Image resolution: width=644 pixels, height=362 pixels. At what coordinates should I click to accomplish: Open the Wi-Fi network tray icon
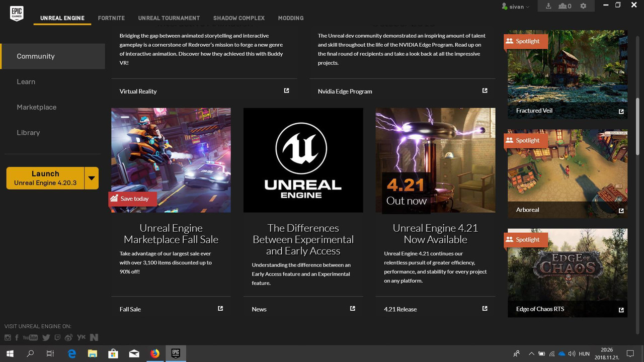pos(552,354)
